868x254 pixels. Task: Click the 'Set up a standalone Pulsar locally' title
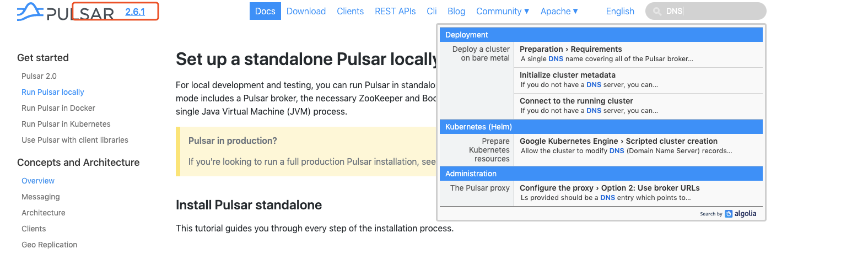click(306, 59)
